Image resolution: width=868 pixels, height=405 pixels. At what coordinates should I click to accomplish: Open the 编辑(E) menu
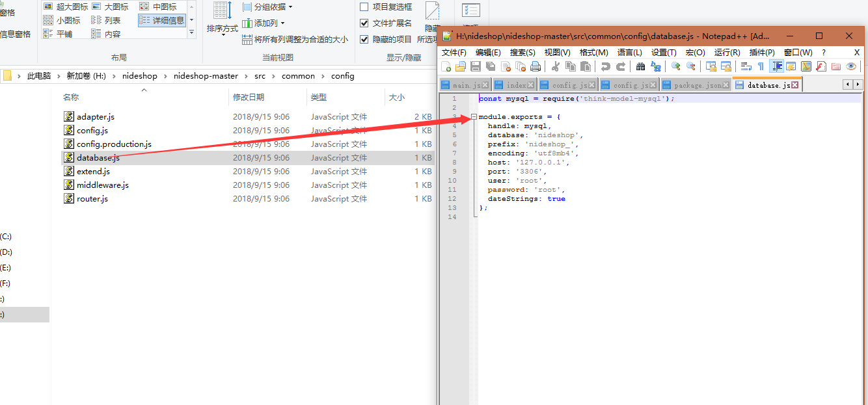(x=488, y=52)
